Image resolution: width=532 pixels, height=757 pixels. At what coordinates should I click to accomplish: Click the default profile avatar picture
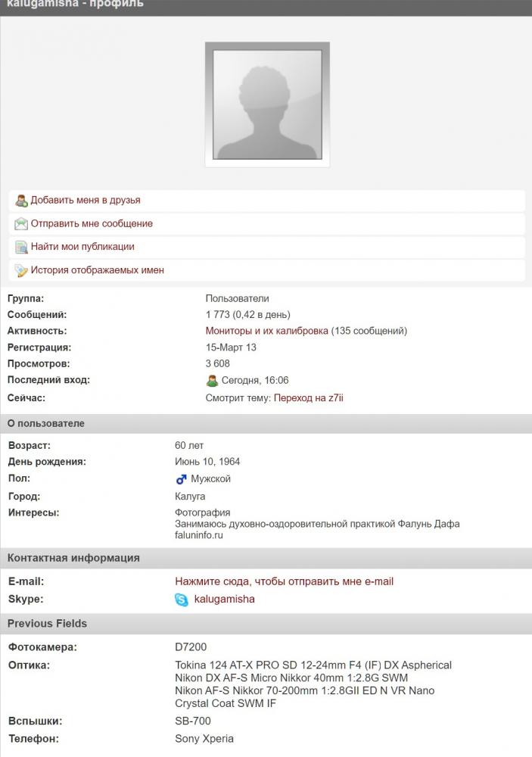click(267, 104)
